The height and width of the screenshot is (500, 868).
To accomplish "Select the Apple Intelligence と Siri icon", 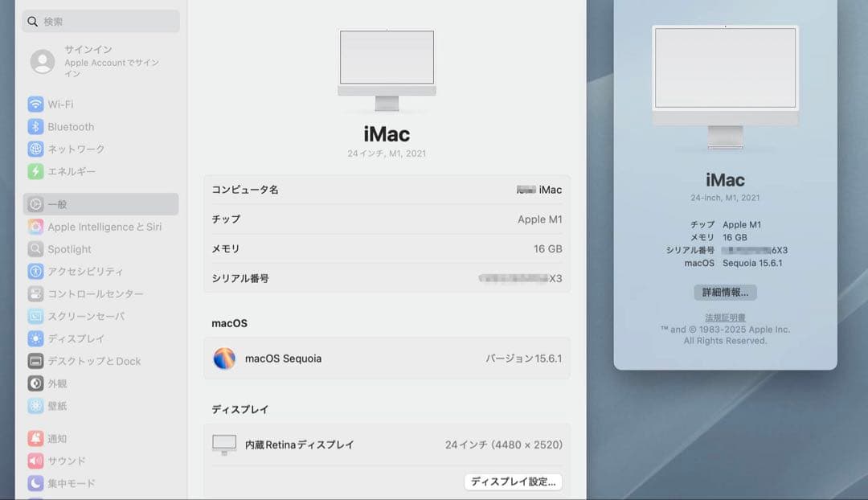I will pyautogui.click(x=34, y=227).
